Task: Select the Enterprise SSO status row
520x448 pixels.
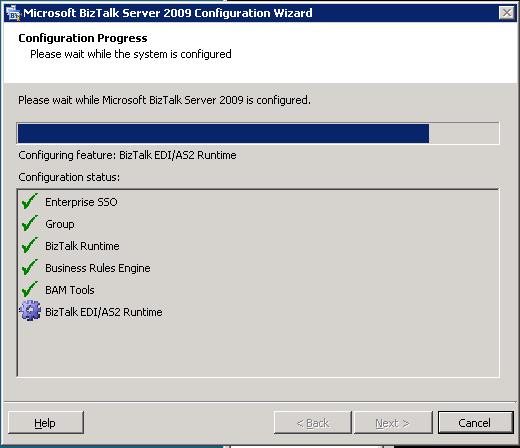Action: 258,202
